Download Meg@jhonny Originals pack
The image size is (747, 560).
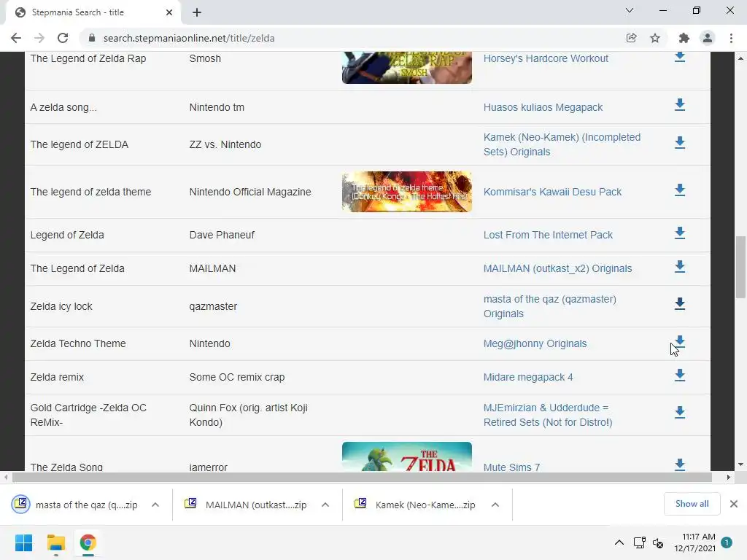tap(680, 342)
